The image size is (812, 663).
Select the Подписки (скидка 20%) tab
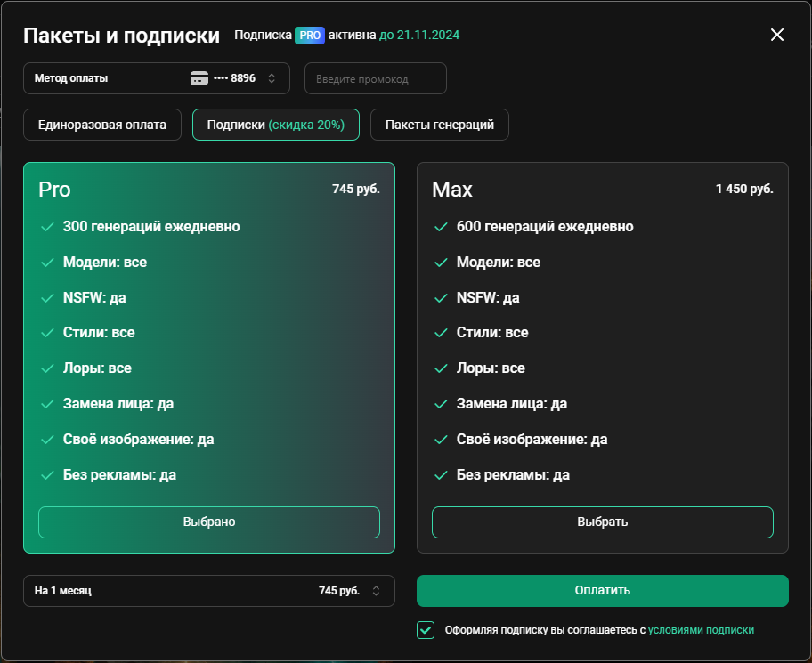(276, 125)
